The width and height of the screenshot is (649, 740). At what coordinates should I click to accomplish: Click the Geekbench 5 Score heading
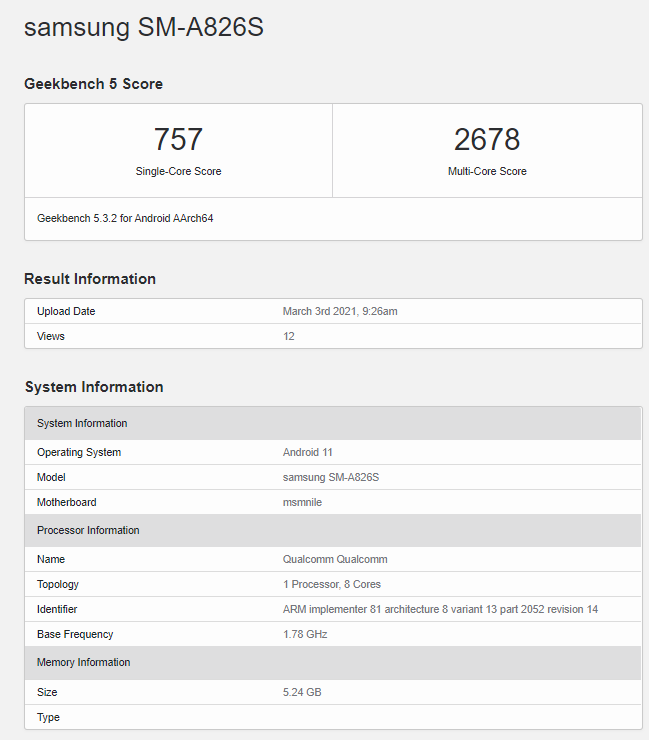coord(93,84)
